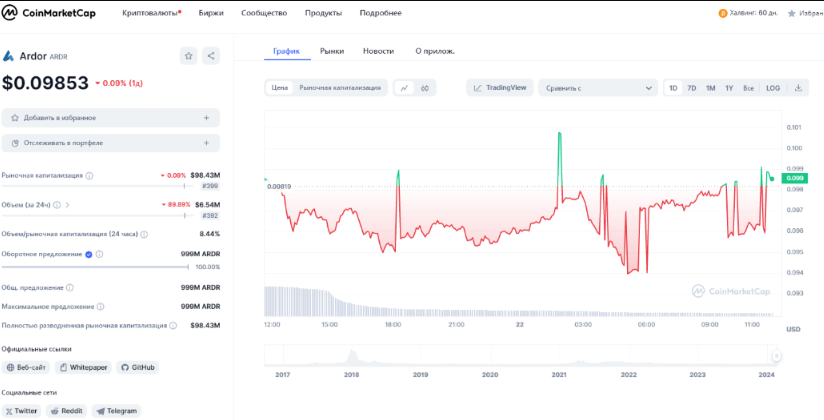The height and width of the screenshot is (420, 824).
Task: Switch to Рынки tab
Action: point(332,51)
